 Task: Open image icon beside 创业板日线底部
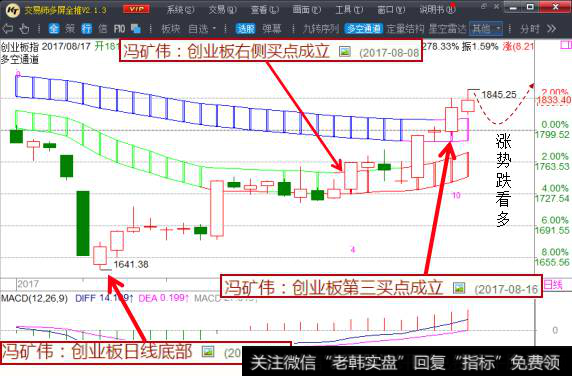tap(208, 352)
